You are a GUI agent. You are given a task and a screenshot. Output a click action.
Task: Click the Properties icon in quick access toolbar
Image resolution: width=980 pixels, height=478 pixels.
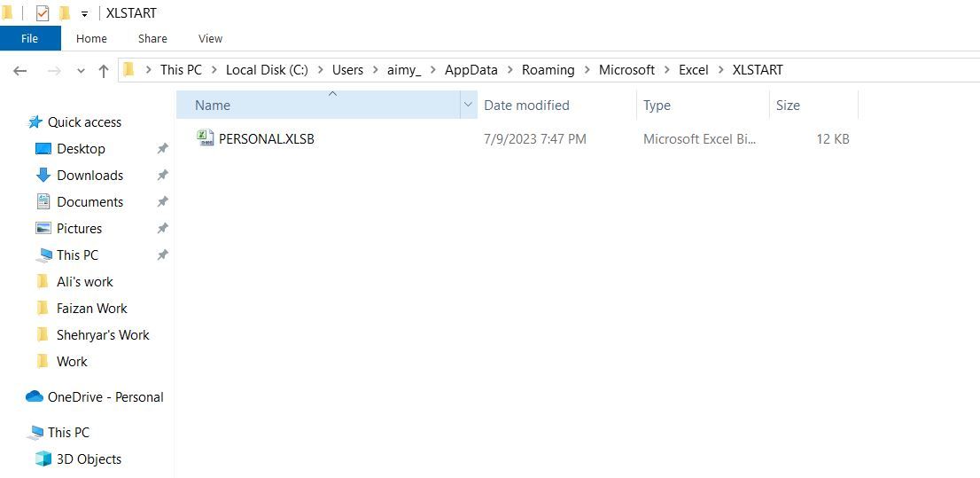coord(42,13)
